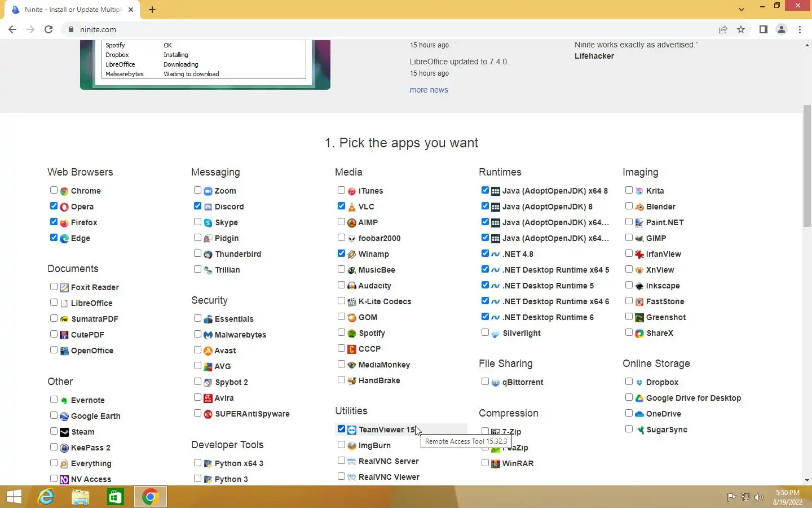The height and width of the screenshot is (508, 812).
Task: Click the page vertical scrollbar thumb
Action: point(807,165)
